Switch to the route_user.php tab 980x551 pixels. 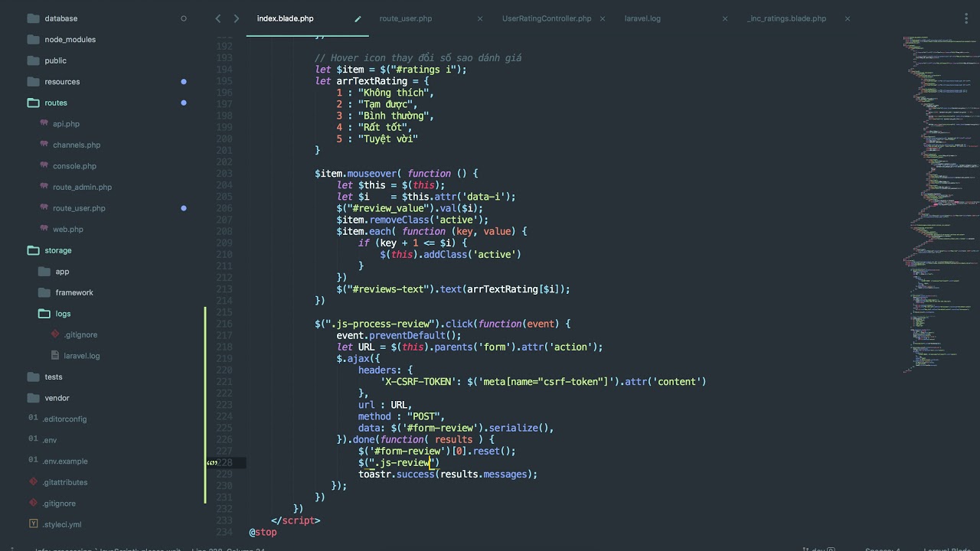coord(405,18)
